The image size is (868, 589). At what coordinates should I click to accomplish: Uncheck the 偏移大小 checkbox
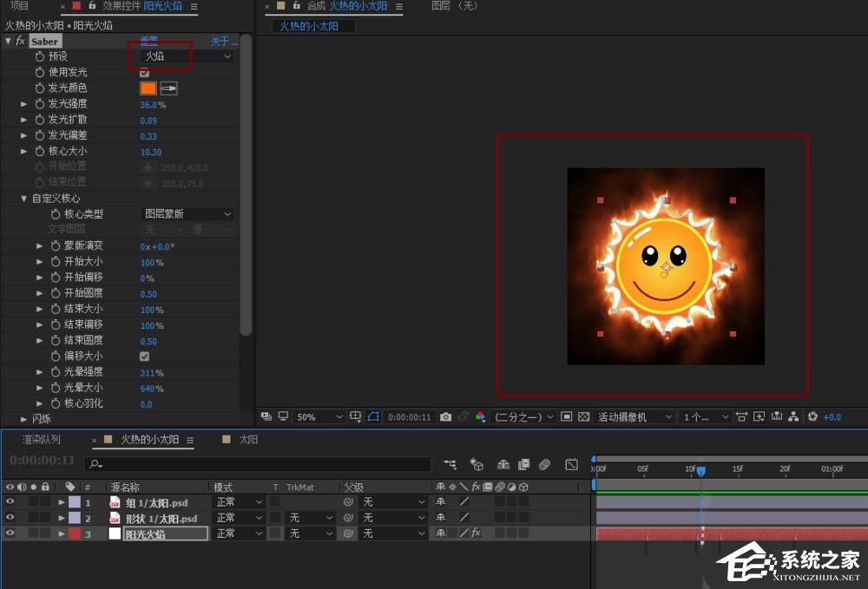coord(144,357)
